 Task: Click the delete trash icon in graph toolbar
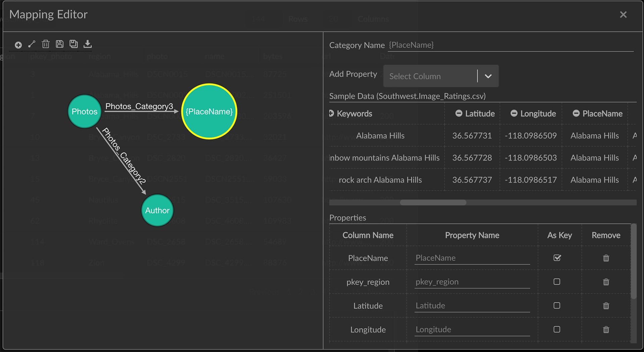click(46, 44)
